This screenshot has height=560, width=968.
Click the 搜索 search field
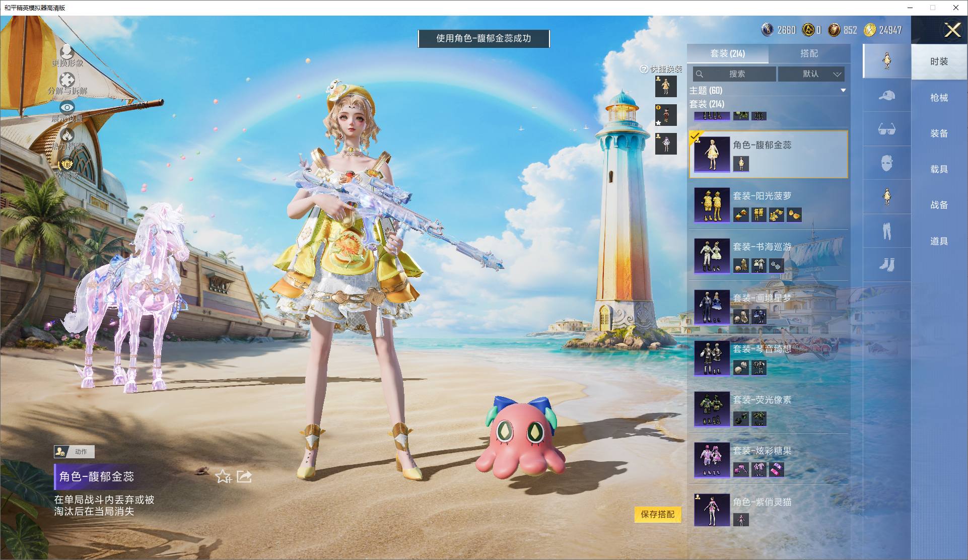coord(734,74)
